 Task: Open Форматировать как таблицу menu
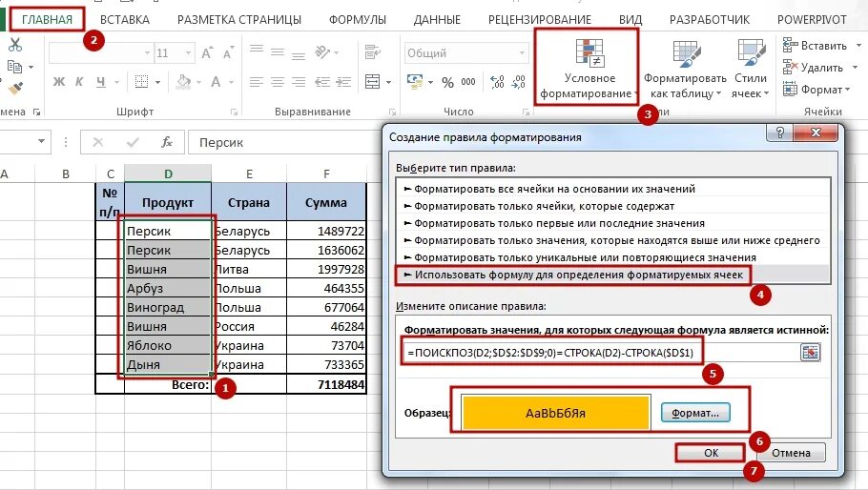(x=685, y=70)
